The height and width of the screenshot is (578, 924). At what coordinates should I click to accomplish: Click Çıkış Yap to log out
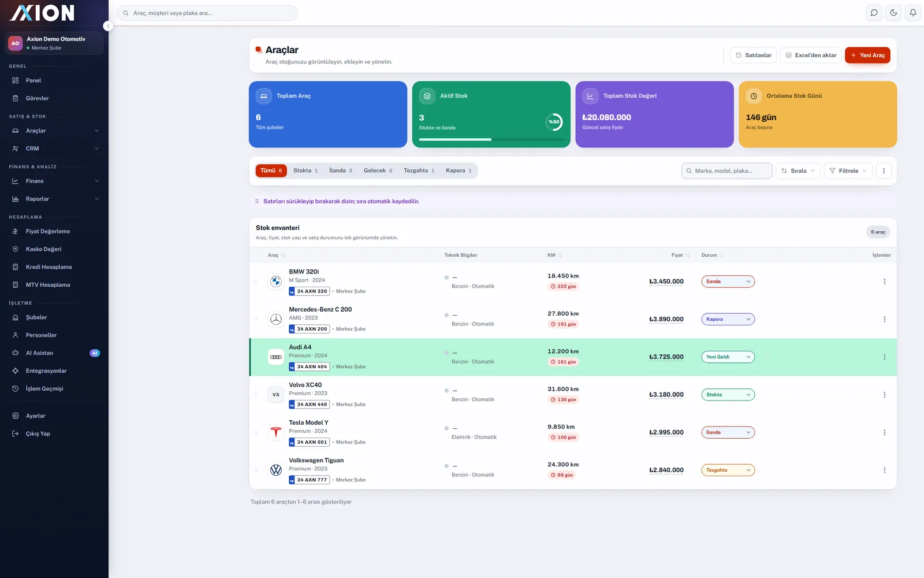pos(54,434)
